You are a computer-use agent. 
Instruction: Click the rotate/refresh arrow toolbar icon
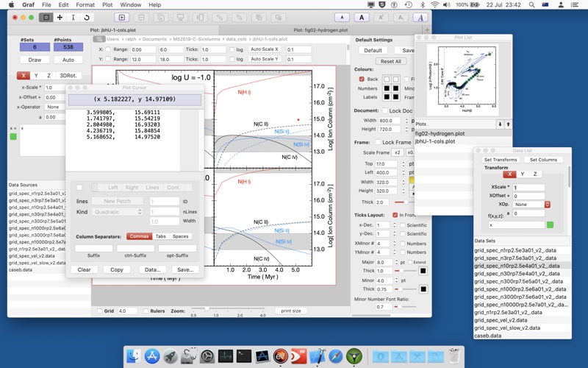(87, 17)
